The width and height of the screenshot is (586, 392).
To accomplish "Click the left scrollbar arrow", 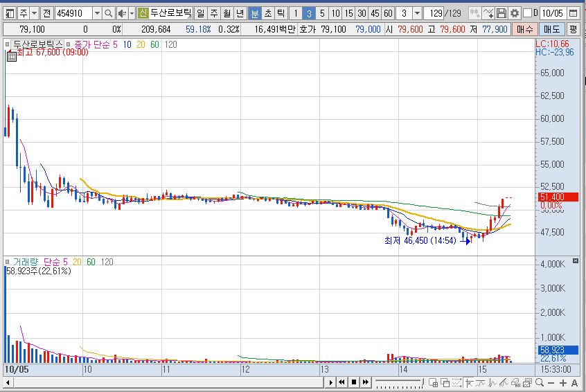I will coord(8,382).
